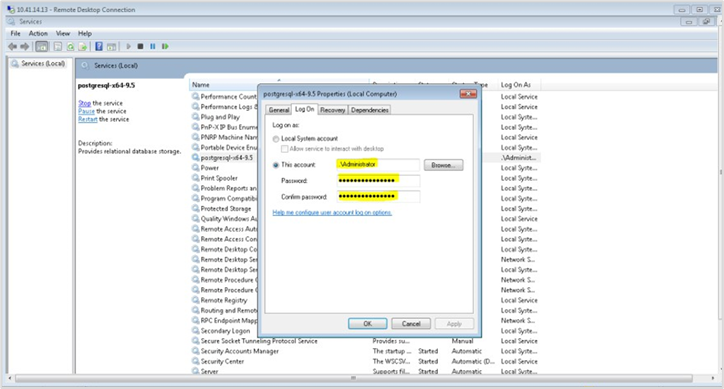Go back using the toolbar Back arrow

[x=12, y=47]
